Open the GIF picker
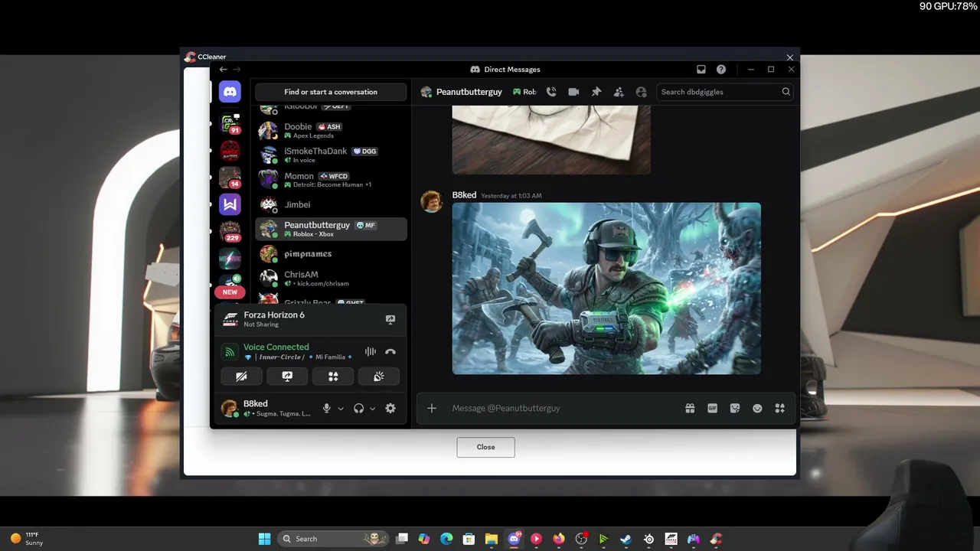Screen dimensions: 980x551 pos(712,409)
